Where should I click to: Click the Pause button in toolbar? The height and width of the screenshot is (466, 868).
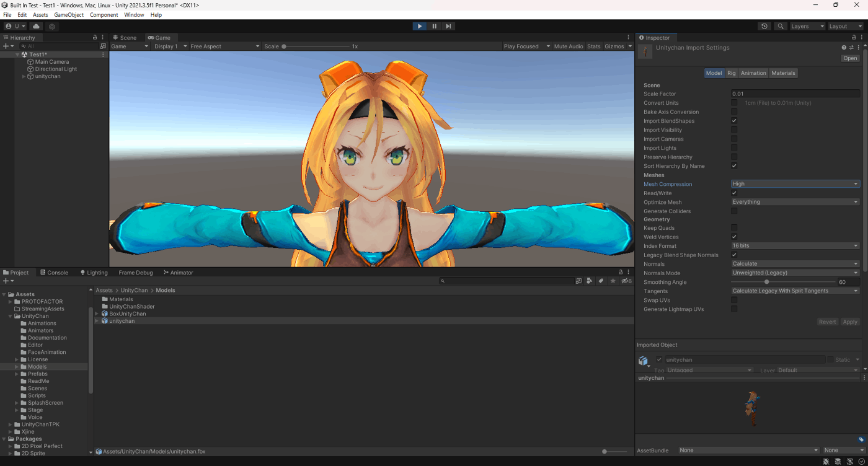[434, 26]
